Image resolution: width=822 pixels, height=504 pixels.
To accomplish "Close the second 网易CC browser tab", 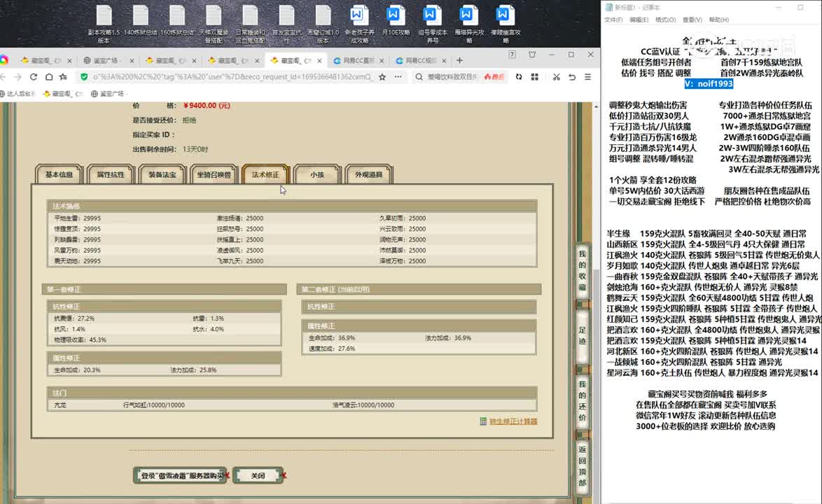I will coord(444,61).
